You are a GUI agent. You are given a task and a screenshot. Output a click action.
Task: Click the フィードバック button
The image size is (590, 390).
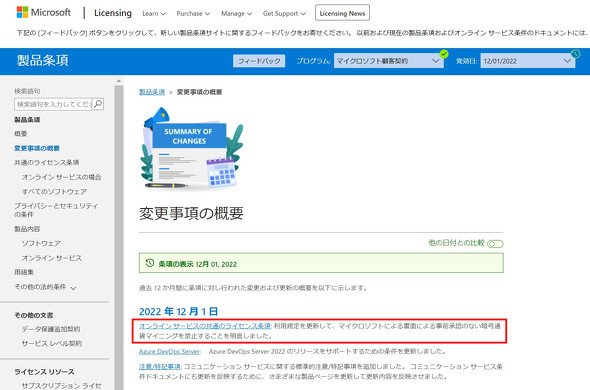click(259, 61)
